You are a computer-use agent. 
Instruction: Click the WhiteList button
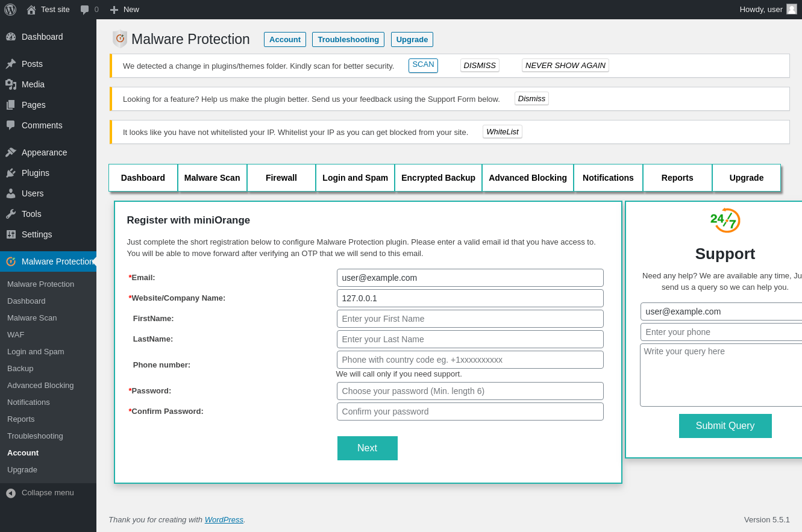503,131
